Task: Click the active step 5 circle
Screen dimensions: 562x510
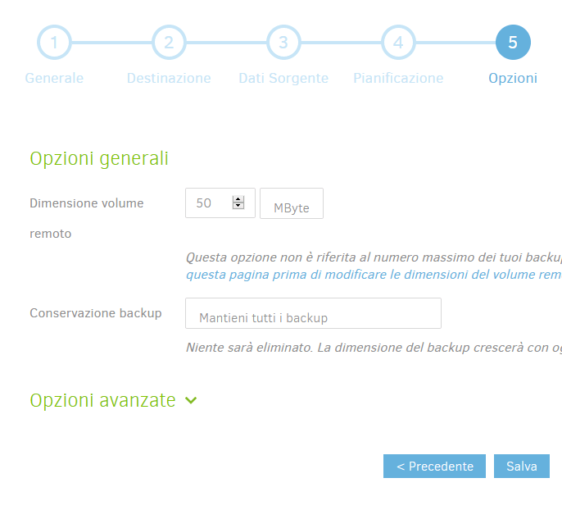Action: click(x=513, y=42)
